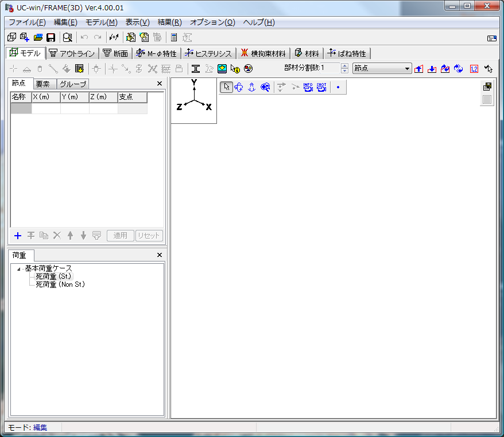
Task: Click the empty X(m) cell in node table
Action: click(x=46, y=108)
